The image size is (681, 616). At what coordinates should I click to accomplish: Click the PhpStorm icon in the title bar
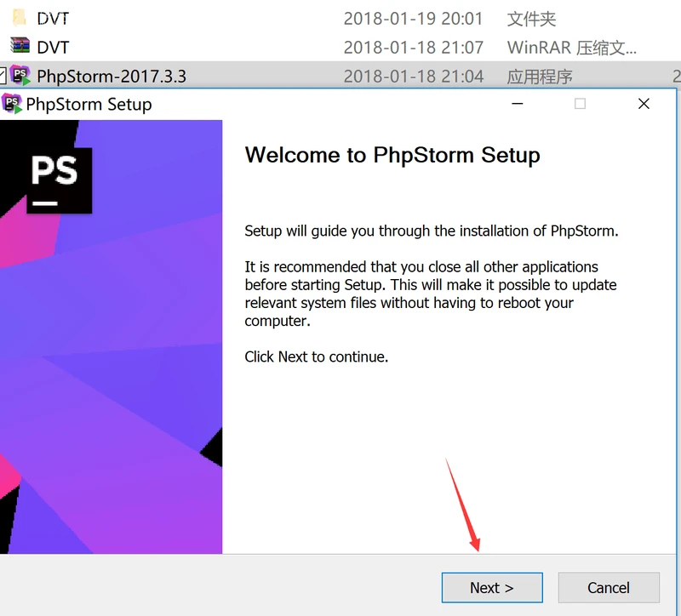tap(12, 104)
